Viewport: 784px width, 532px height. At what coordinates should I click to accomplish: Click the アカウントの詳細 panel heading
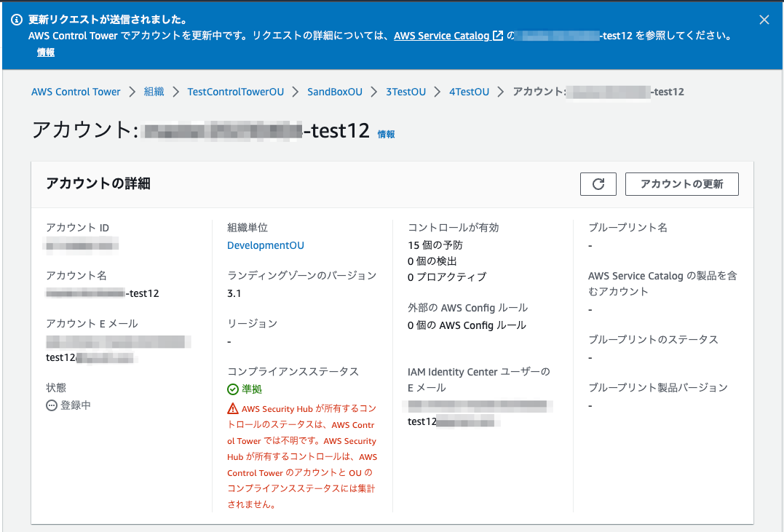coord(98,183)
